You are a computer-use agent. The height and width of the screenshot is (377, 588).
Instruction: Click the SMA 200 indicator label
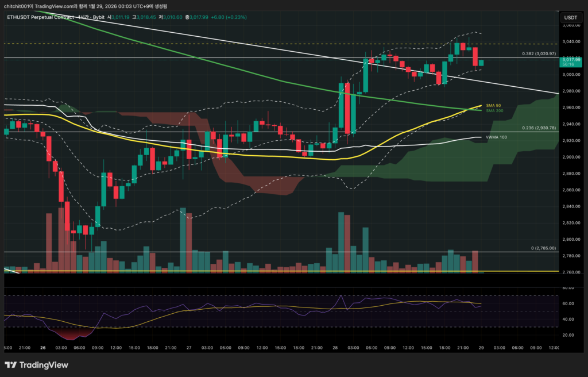(494, 111)
